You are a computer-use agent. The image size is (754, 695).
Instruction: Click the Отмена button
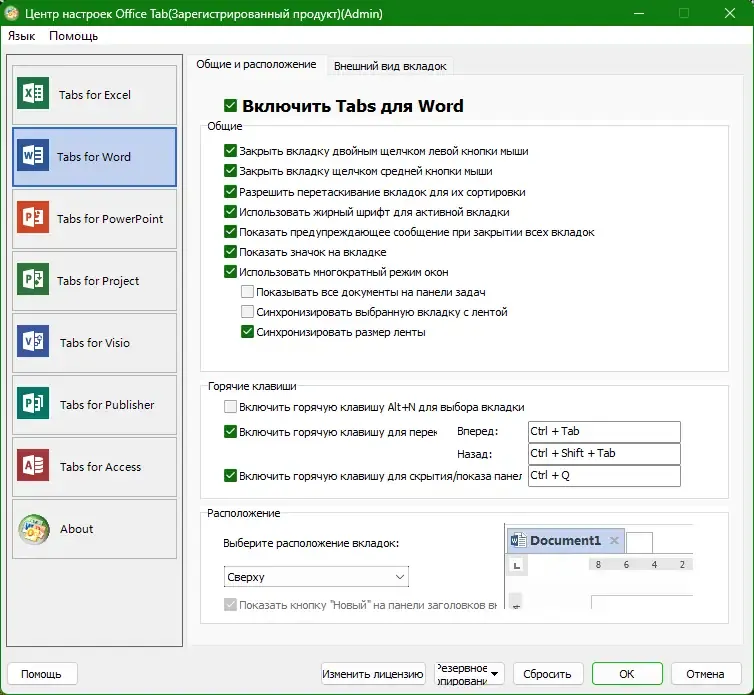[x=705, y=674]
